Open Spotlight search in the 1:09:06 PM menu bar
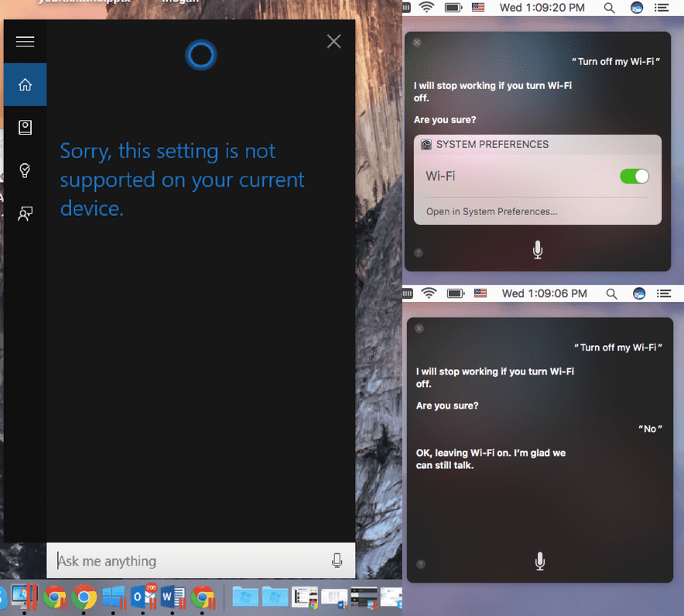The width and height of the screenshot is (684, 616). point(611,293)
